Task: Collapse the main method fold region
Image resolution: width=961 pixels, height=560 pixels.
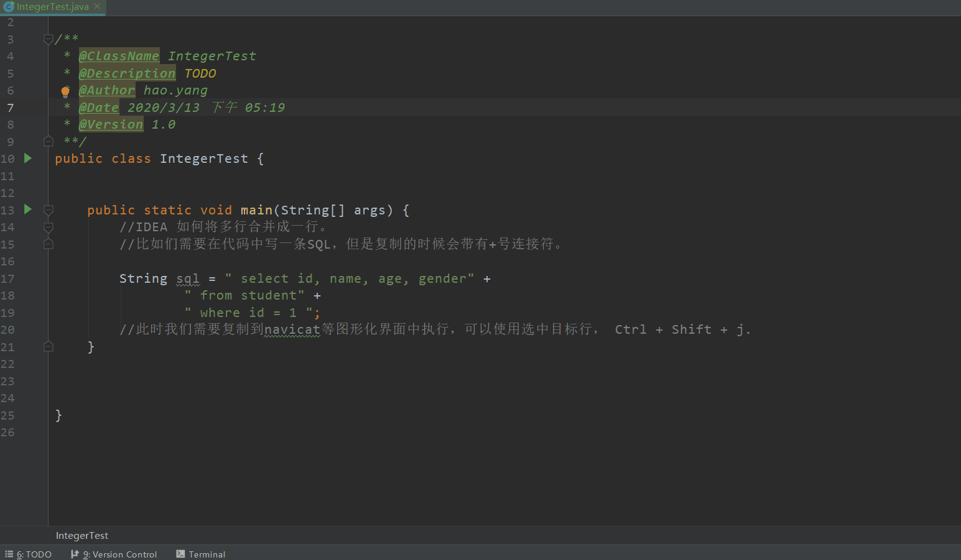Action: point(49,210)
